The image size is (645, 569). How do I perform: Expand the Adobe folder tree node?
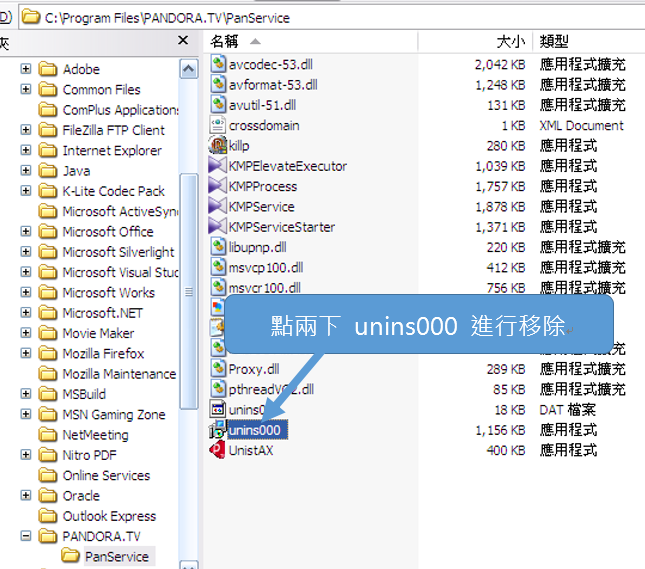[26, 69]
